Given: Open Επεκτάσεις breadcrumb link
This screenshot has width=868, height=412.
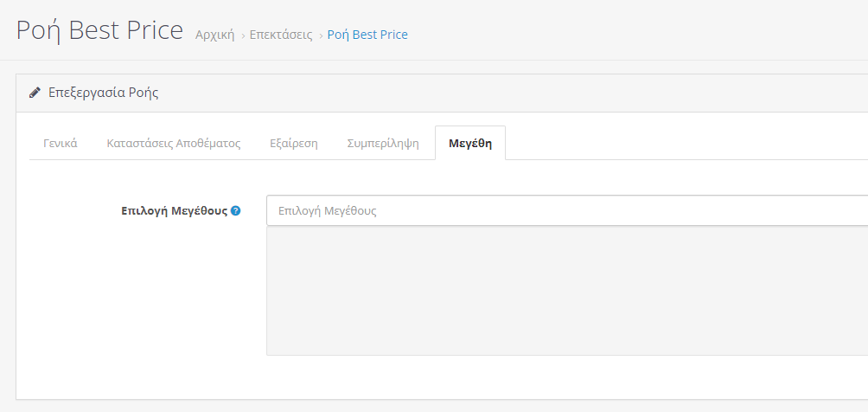Looking at the screenshot, I should click(281, 35).
